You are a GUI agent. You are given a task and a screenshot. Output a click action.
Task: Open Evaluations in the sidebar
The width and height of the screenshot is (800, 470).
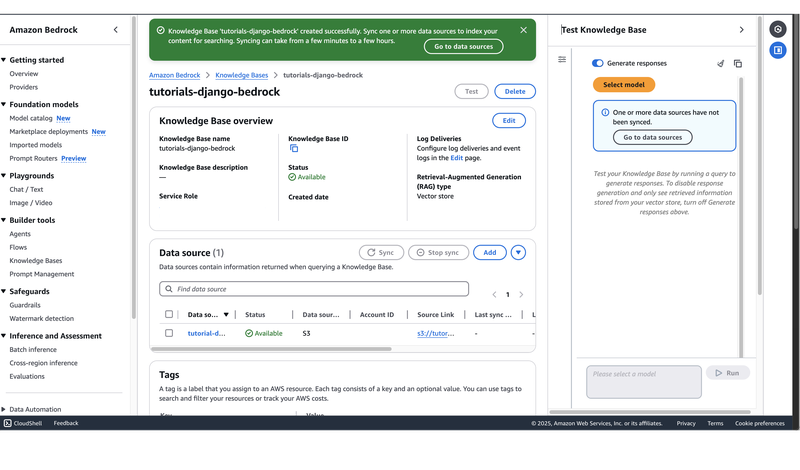[x=27, y=376]
